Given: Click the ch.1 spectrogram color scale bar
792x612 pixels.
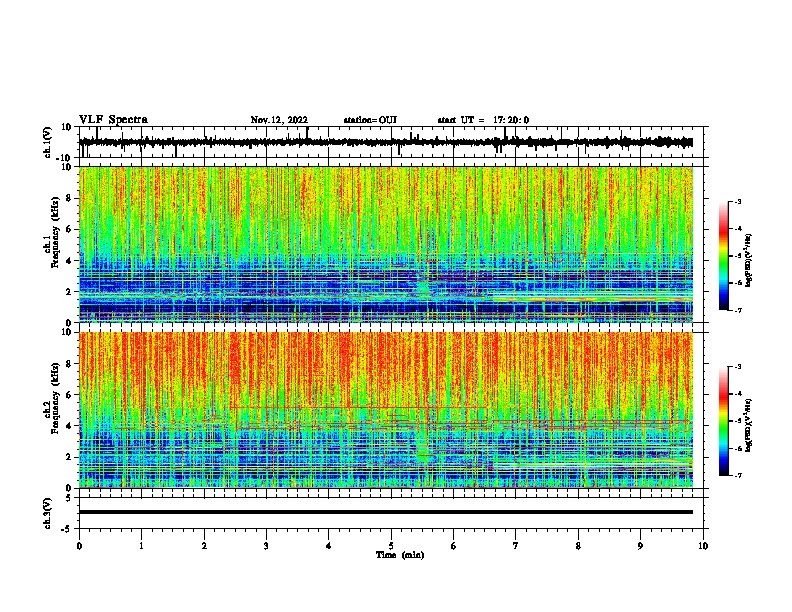Looking at the screenshot, I should click(723, 256).
